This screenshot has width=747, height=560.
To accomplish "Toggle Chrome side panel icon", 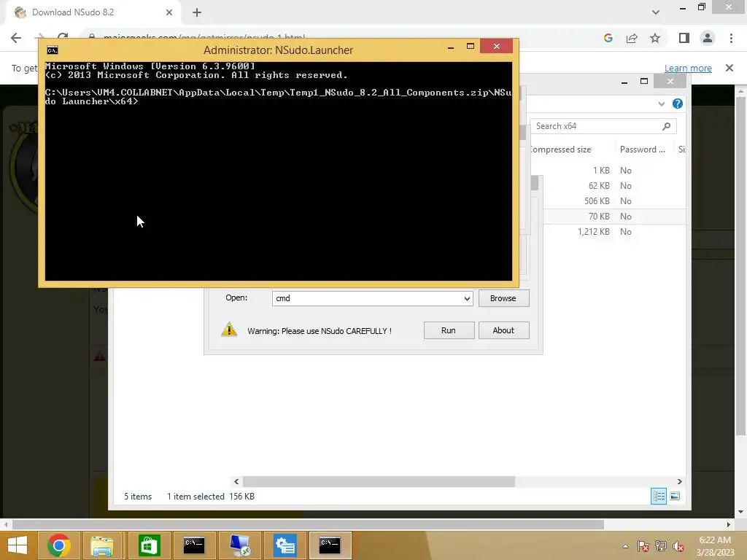I will point(684,38).
